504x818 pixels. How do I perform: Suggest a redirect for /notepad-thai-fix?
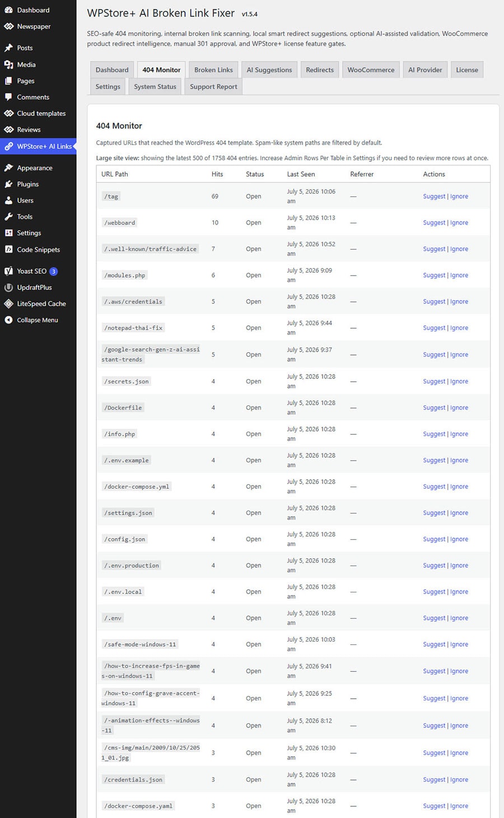tap(434, 328)
